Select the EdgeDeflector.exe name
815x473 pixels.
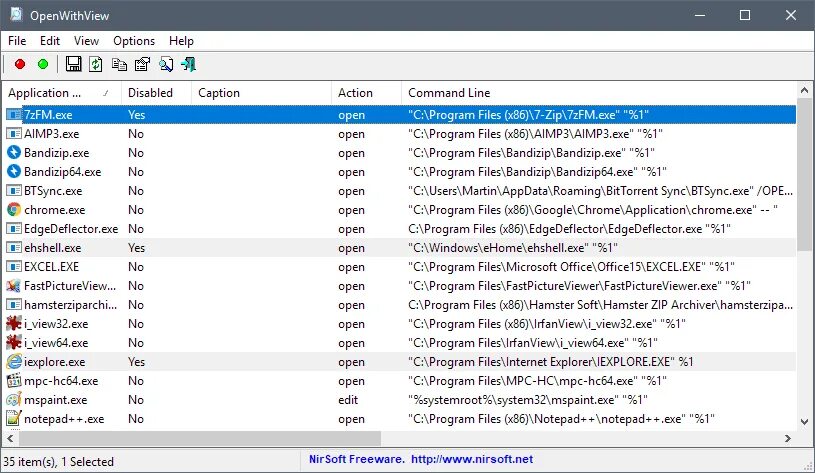click(x=71, y=229)
